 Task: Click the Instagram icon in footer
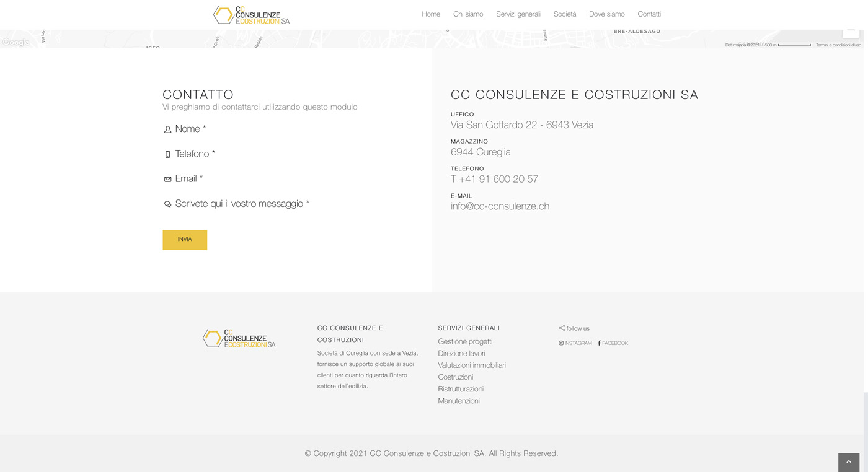coord(561,343)
